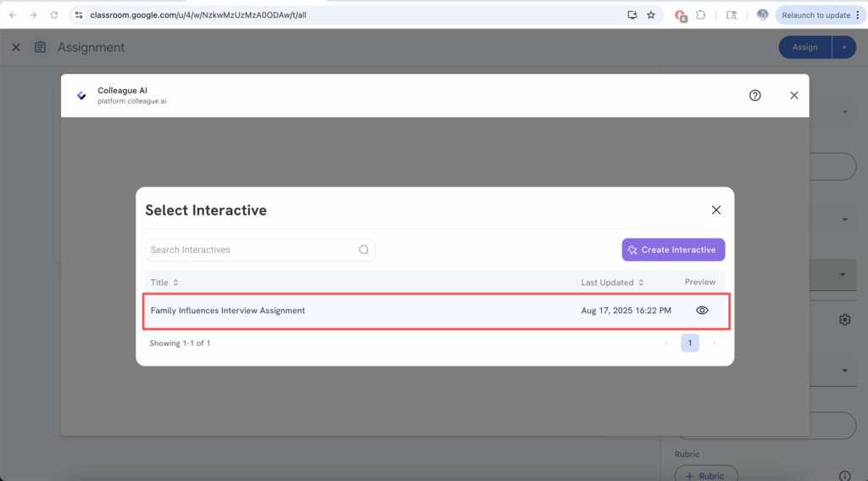Close the Select Interactive dialog
868x481 pixels.
click(x=715, y=210)
